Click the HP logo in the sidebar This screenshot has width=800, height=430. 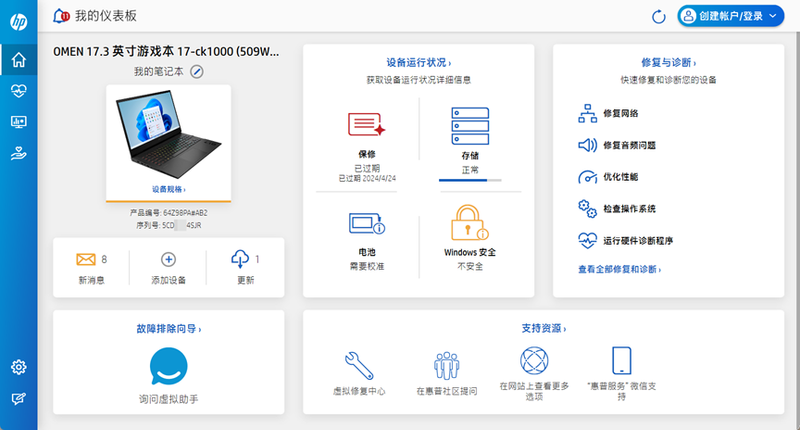19,21
